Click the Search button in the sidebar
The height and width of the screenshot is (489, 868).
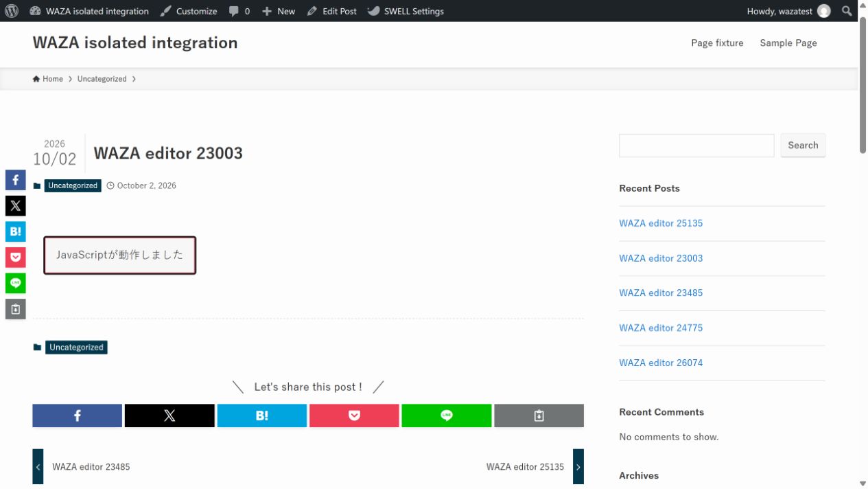[x=803, y=146]
